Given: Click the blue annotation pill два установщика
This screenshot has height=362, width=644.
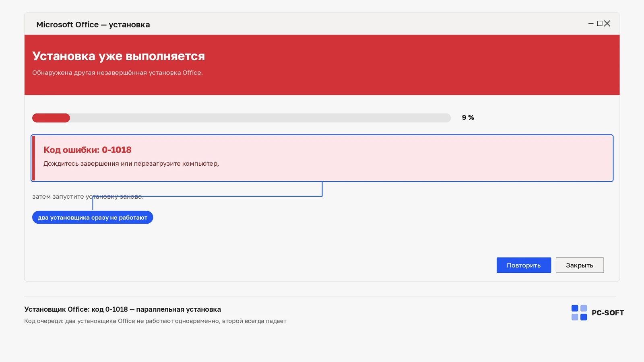Looking at the screenshot, I should click(x=93, y=217).
